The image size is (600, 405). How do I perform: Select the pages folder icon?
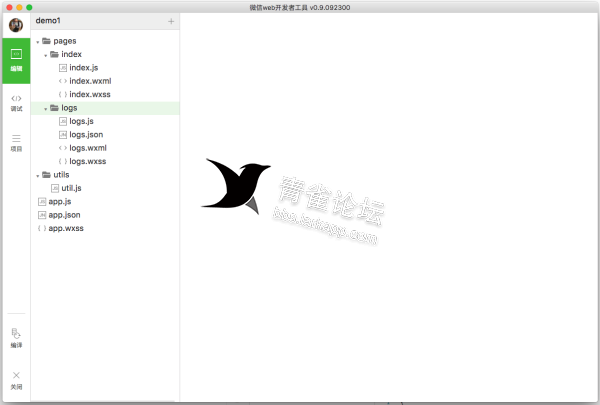tap(46, 41)
